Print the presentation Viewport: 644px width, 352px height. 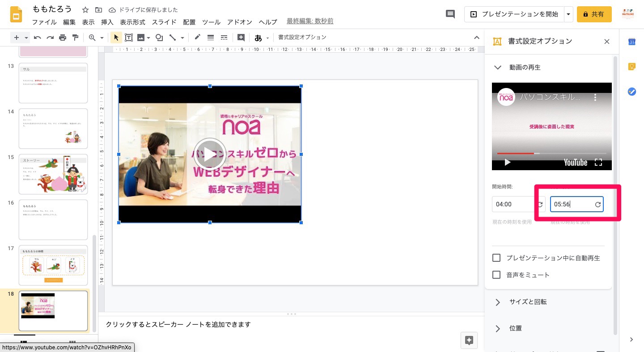click(x=63, y=38)
